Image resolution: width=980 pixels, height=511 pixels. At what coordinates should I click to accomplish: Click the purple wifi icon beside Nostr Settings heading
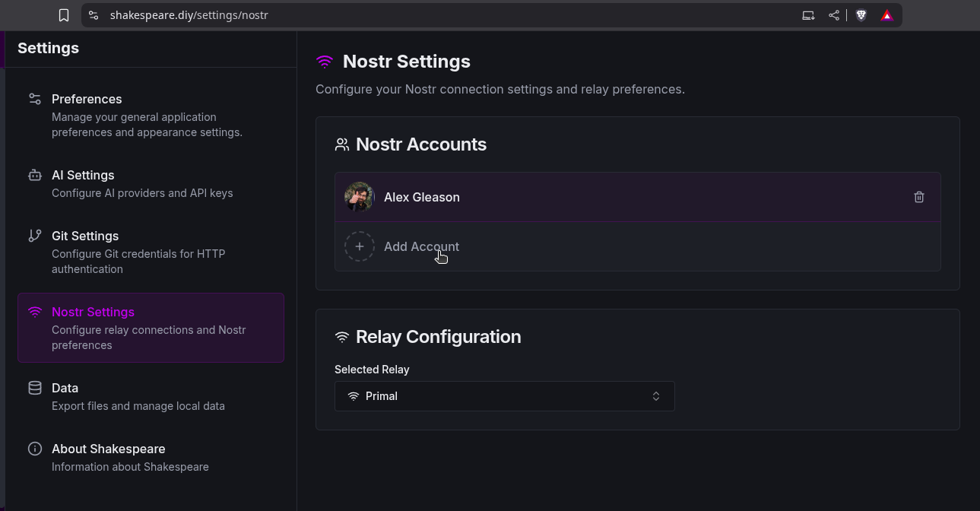coord(325,62)
